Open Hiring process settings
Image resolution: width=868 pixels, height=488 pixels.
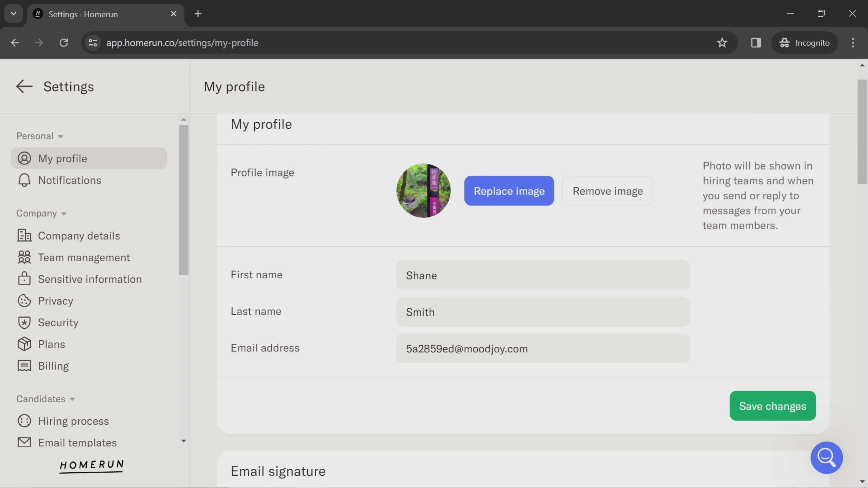point(89,421)
